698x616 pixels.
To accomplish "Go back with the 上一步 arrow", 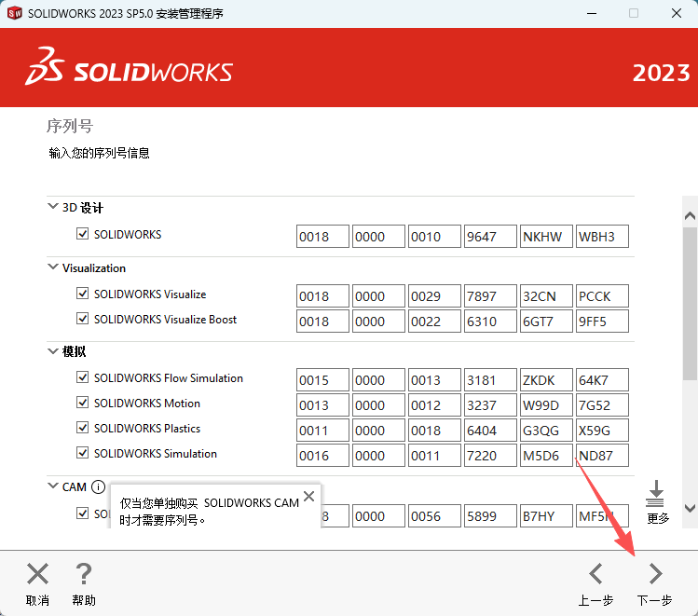I will pos(595,574).
